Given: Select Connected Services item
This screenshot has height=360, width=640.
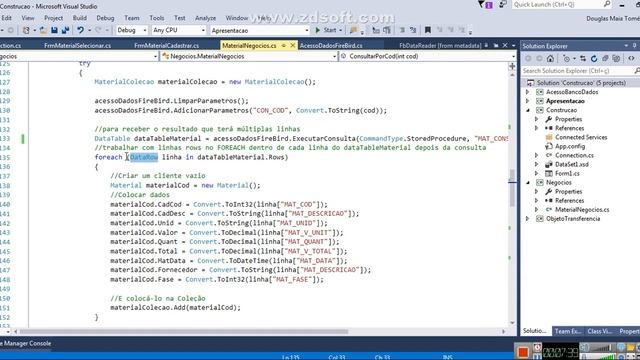Looking at the screenshot, I should (x=581, y=137).
